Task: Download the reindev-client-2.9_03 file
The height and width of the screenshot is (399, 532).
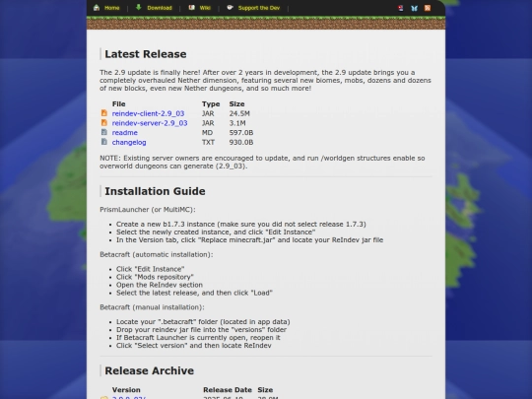Action: (x=148, y=113)
